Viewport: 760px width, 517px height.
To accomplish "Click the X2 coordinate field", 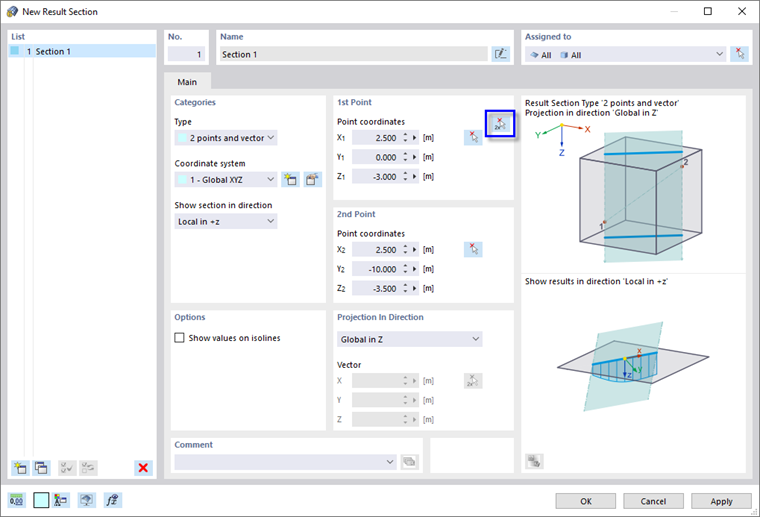I will point(377,250).
